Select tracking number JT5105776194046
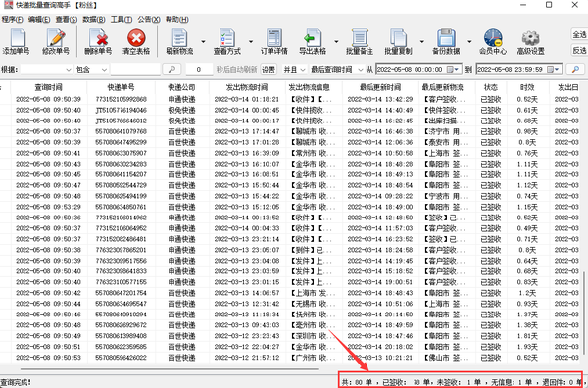Viewport: 588px width, 388px height. (x=121, y=110)
